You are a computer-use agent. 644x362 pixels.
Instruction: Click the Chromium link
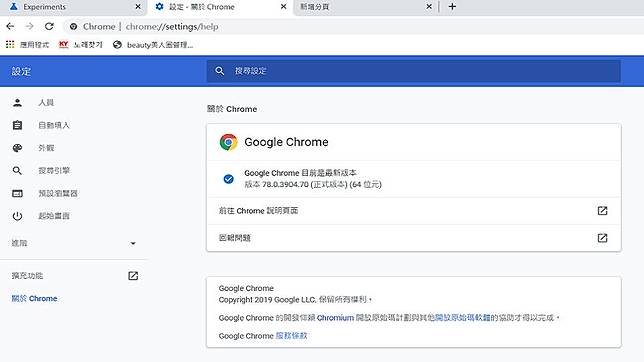tap(335, 318)
